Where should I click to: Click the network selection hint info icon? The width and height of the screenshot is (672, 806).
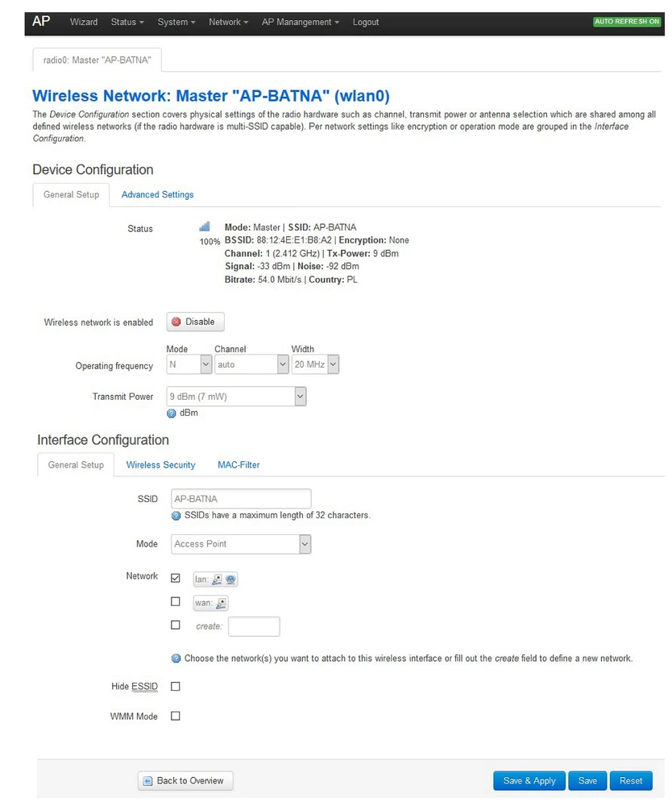(x=176, y=659)
